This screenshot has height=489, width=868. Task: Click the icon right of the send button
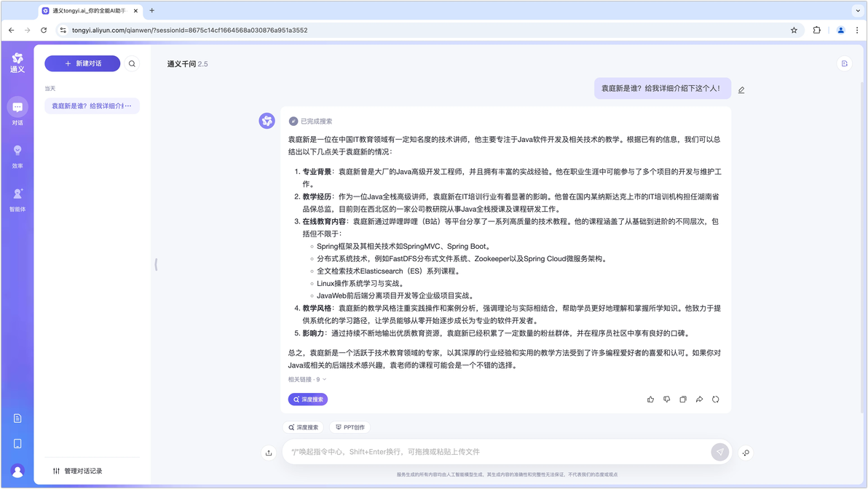point(746,453)
